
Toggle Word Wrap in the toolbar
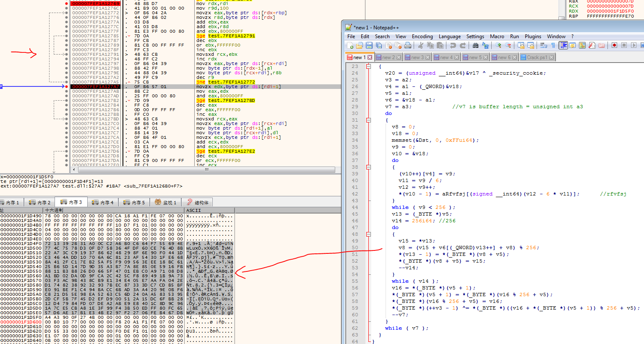tap(543, 45)
